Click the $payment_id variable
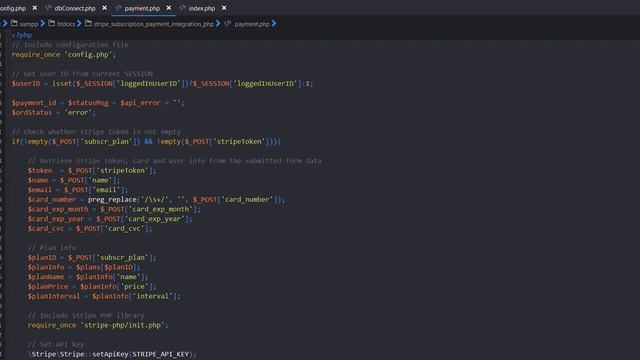 pyautogui.click(x=34, y=103)
